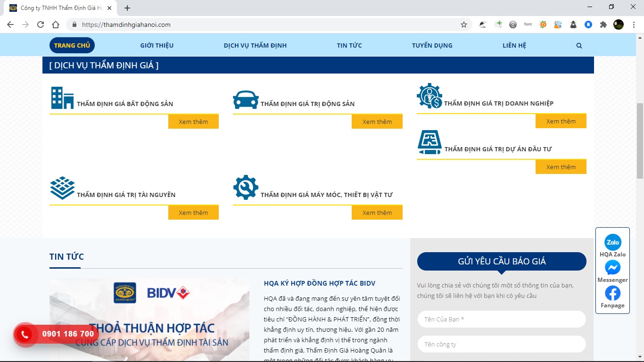644x362 pixels.
Task: Click Xem thêm under Doanh Nghiệp
Action: (x=561, y=121)
